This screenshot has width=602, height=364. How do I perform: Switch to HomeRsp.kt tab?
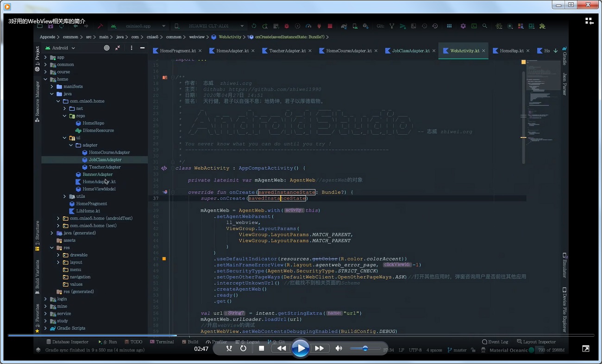click(511, 50)
